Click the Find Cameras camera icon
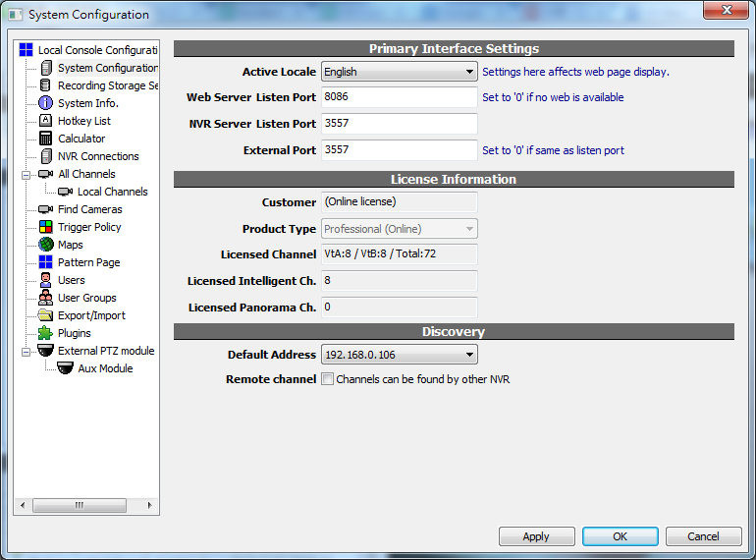The height and width of the screenshot is (560, 756). click(x=45, y=209)
